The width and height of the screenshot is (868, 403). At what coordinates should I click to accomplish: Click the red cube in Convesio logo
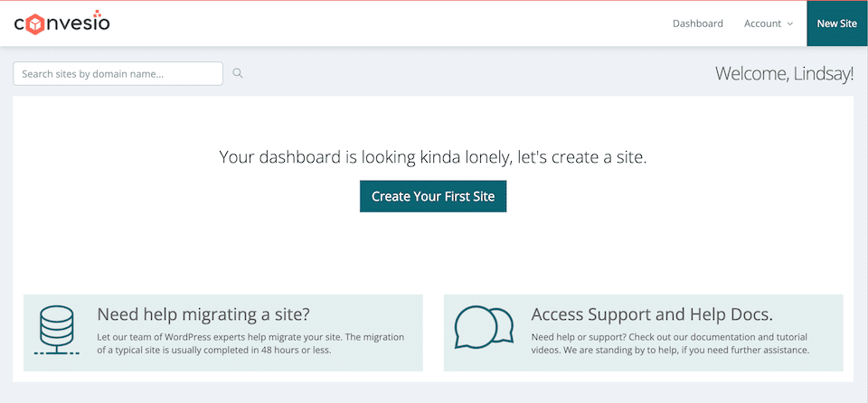[36, 24]
